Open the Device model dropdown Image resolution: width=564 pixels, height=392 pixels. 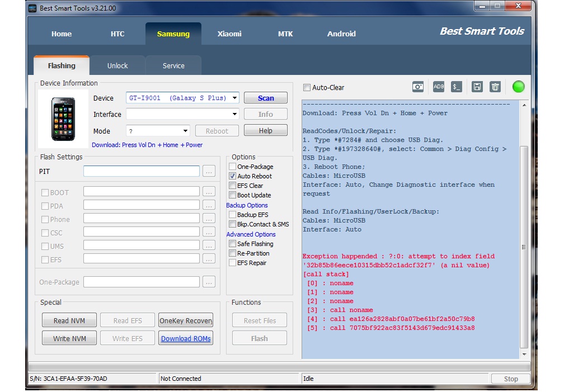pos(234,98)
